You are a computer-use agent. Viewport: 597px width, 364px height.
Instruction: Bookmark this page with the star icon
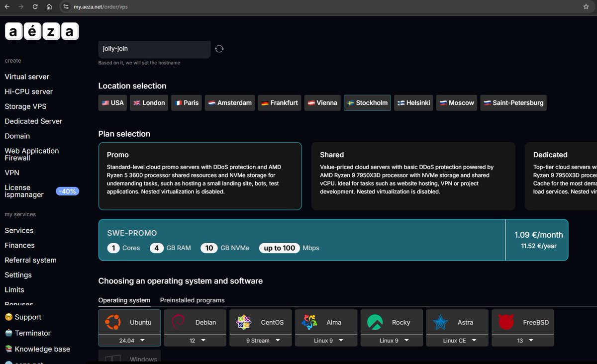coord(586,7)
